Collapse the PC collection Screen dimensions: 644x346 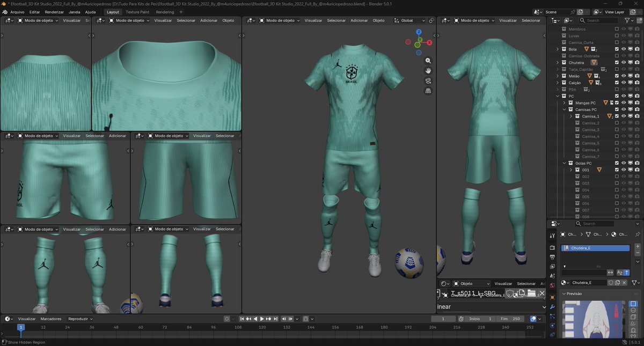[558, 96]
